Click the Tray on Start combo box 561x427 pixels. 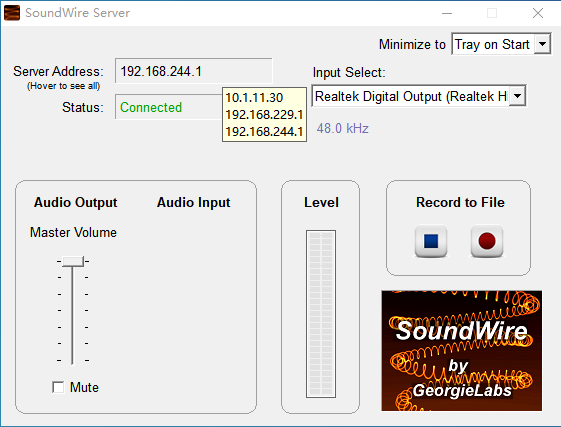[x=501, y=44]
